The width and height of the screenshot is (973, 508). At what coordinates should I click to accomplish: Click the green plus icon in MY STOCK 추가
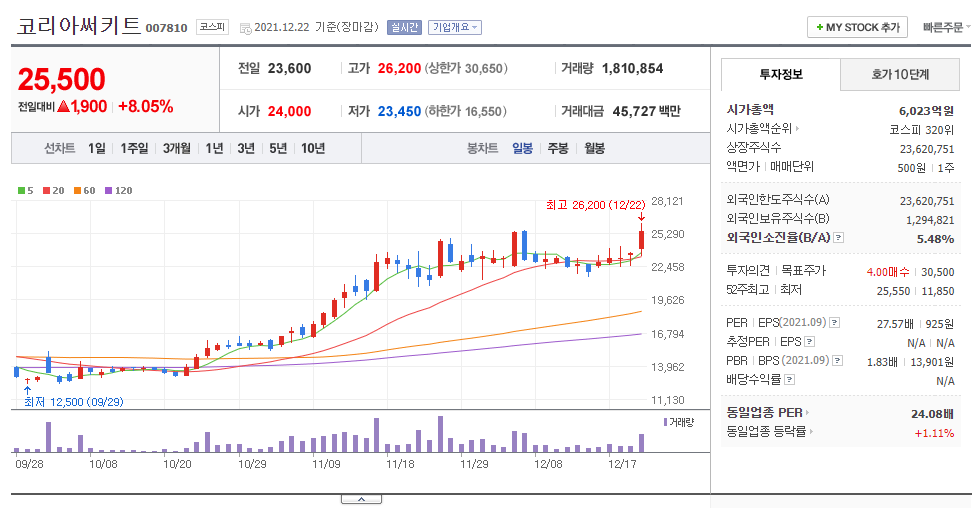pos(820,27)
